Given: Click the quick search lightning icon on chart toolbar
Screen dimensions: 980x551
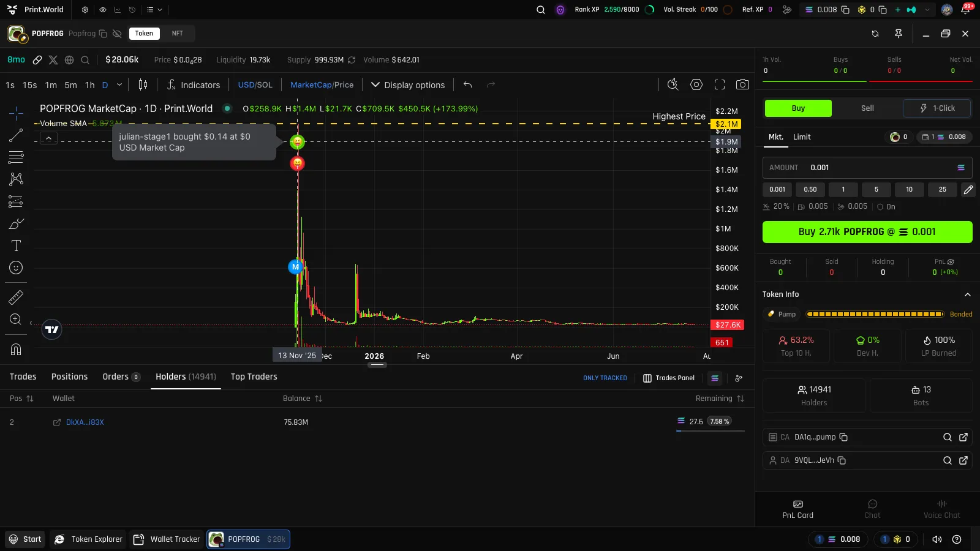Looking at the screenshot, I should click(673, 84).
